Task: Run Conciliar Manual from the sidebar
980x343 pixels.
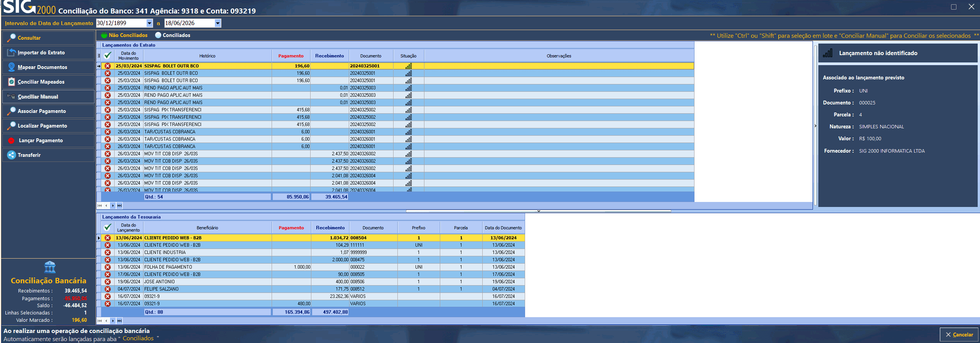Action: coord(49,96)
